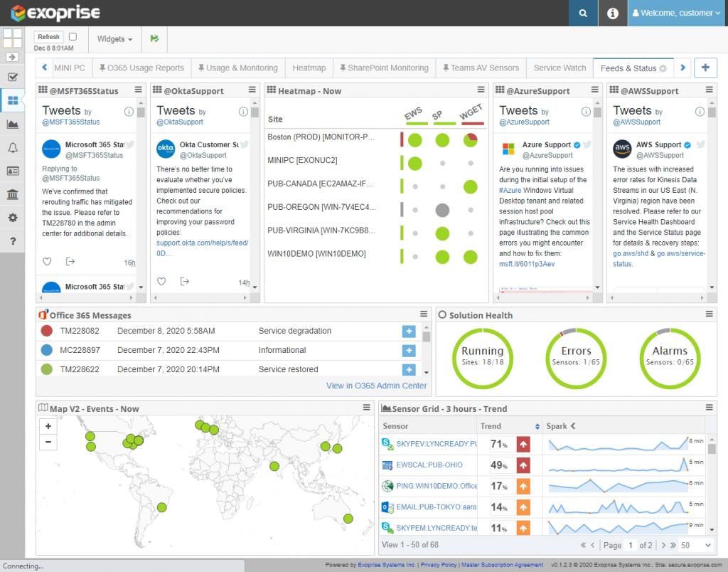
Task: Open the Welcome, customer user menu
Action: (x=678, y=13)
